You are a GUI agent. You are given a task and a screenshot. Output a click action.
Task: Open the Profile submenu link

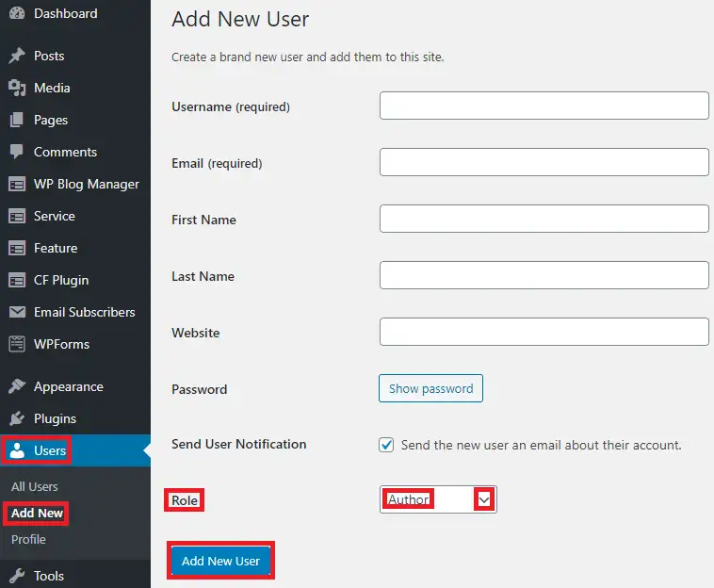tap(28, 539)
